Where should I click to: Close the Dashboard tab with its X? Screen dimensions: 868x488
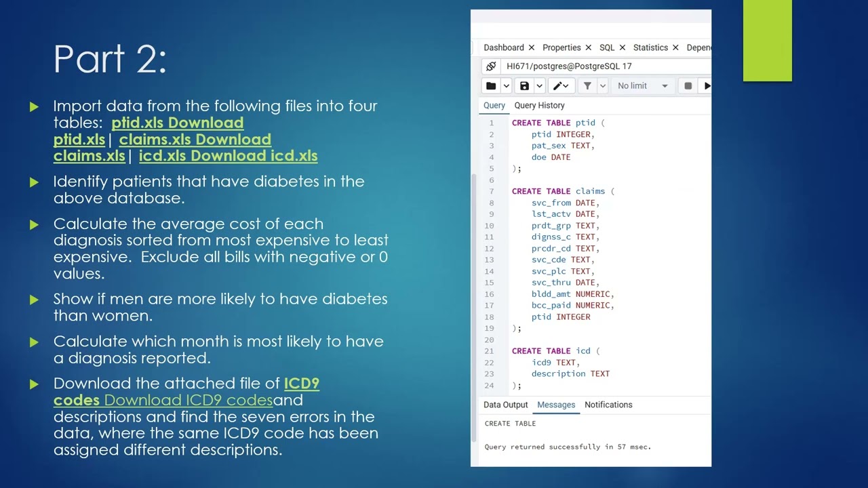click(x=532, y=47)
